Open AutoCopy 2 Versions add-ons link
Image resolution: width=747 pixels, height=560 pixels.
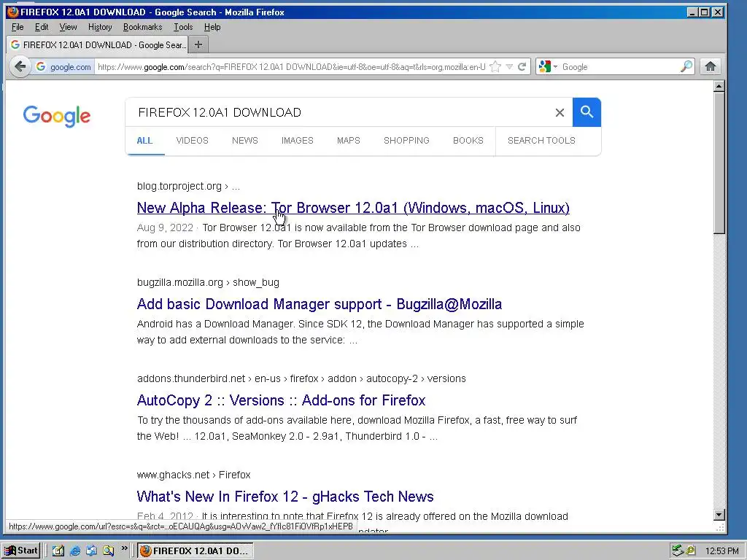pyautogui.click(x=281, y=400)
